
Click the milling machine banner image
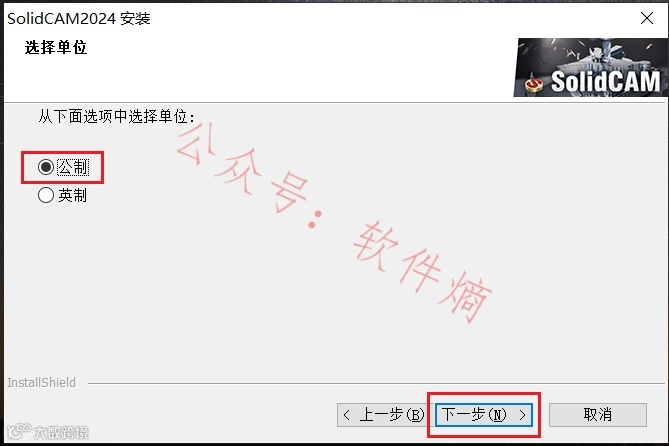(590, 67)
